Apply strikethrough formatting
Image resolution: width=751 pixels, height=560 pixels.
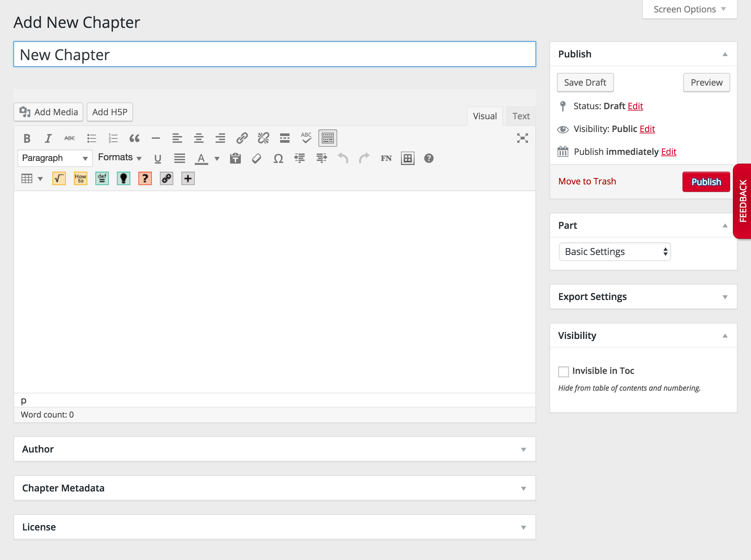coord(70,138)
